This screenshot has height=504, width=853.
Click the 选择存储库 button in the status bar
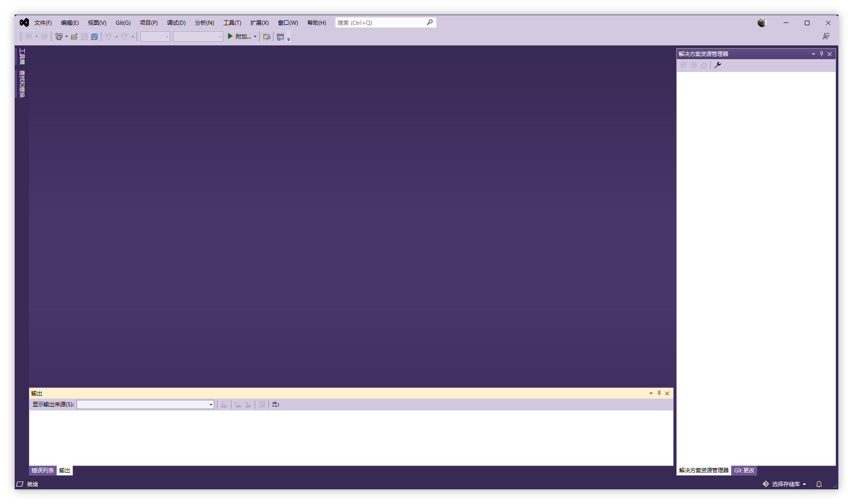tap(786, 484)
